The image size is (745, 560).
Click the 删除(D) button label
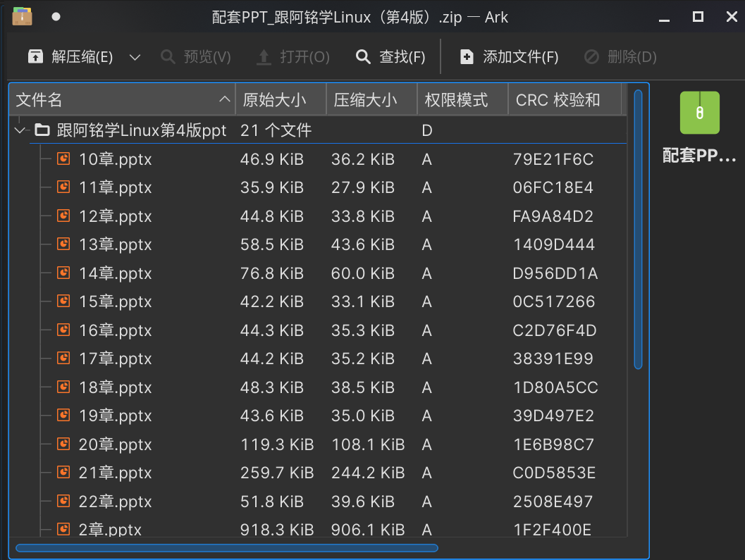[632, 57]
